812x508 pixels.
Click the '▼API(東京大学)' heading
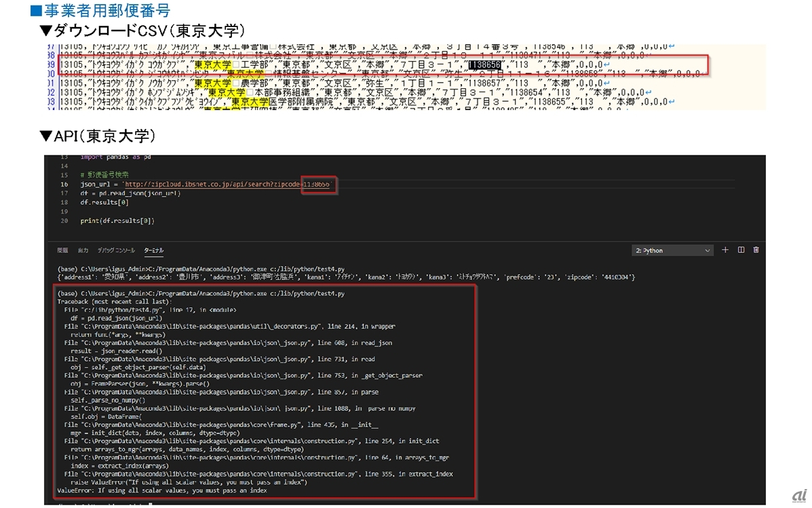(98, 136)
